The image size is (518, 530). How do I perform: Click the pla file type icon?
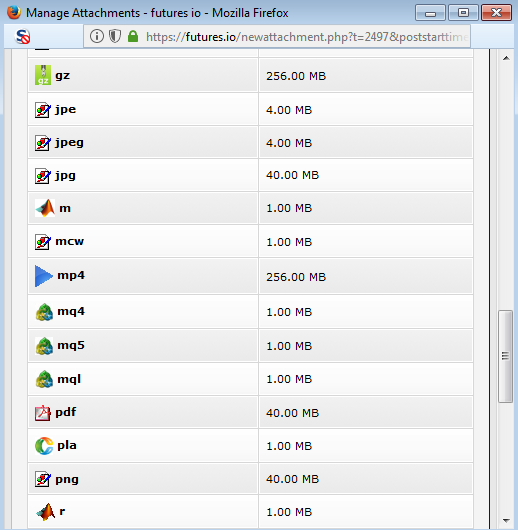[x=44, y=446]
